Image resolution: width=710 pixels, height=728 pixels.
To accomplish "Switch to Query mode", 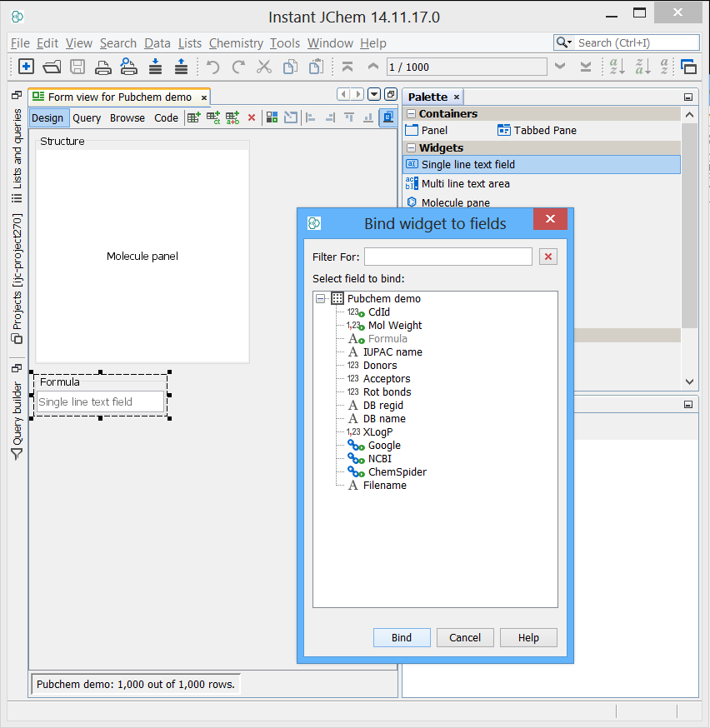I will pyautogui.click(x=87, y=118).
